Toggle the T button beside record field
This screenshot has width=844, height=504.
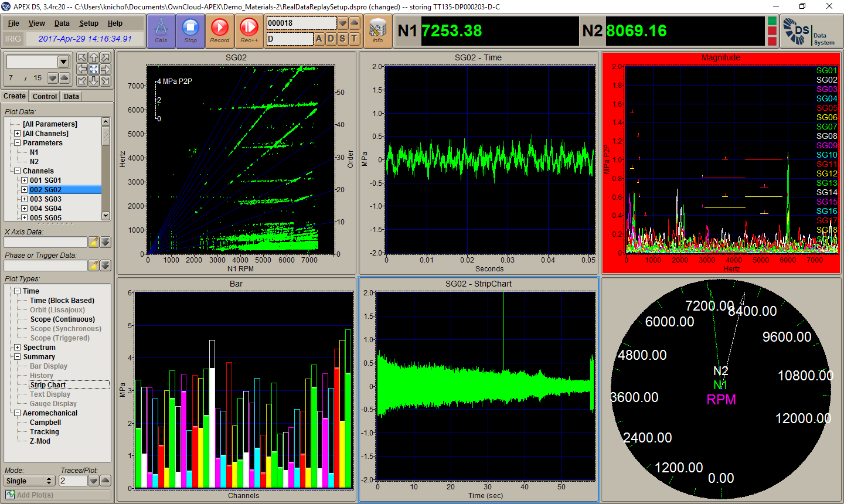tap(354, 39)
